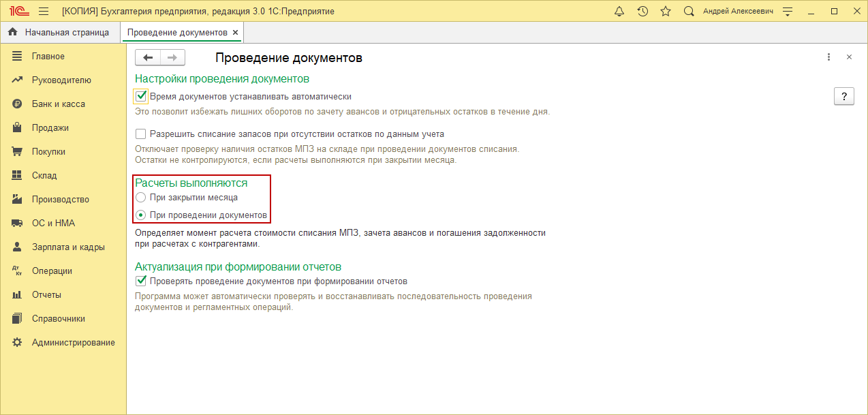This screenshot has width=868, height=415.
Task: Open the history clock icon
Action: (642, 12)
